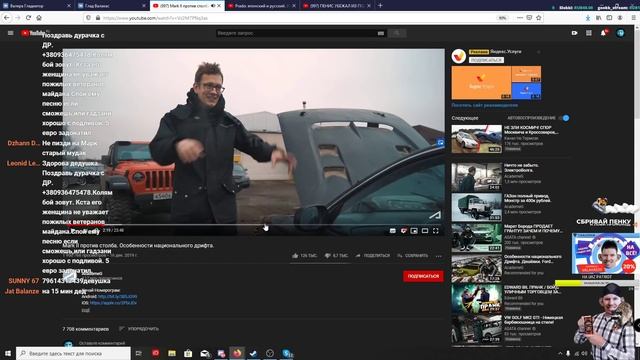Image resolution: width=640 pixels, height=360 pixels.
Task: Open the notifications bell
Action: [604, 33]
